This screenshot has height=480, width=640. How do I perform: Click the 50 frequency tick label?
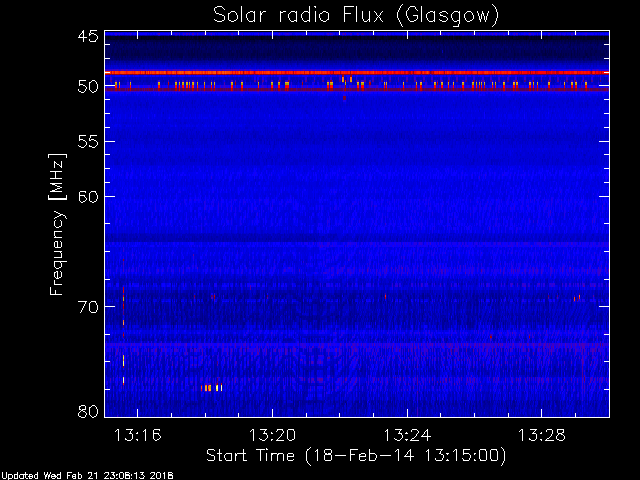click(88, 87)
